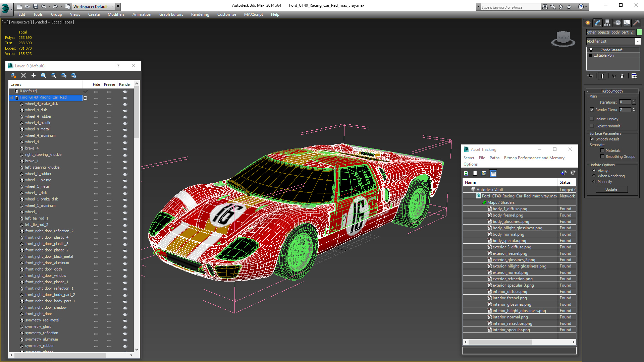Collapse the TurboSmooth rollout header
The width and height of the screenshot is (644, 362).
click(x=612, y=91)
